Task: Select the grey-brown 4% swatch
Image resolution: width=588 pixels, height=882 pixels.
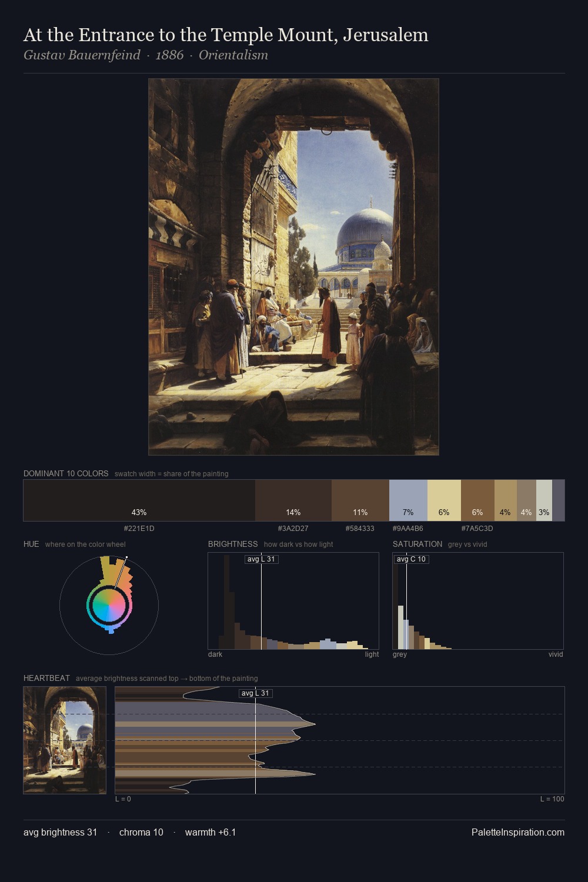Action: pyautogui.click(x=526, y=500)
